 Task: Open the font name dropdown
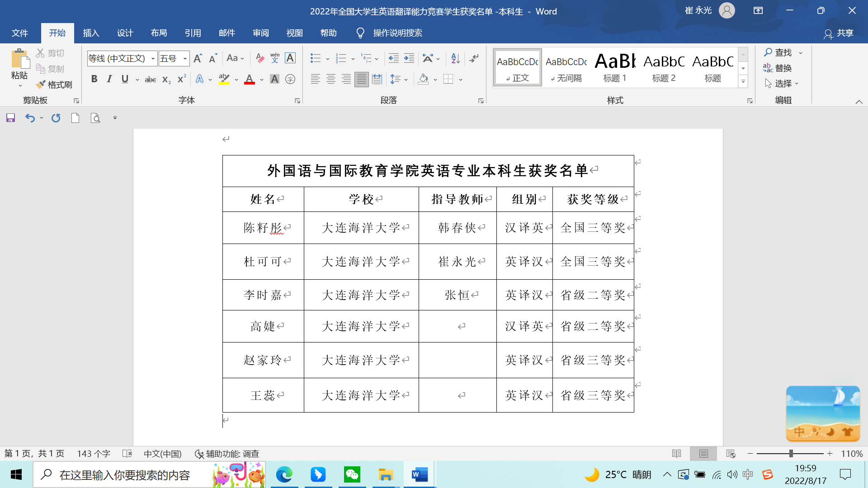(x=153, y=58)
